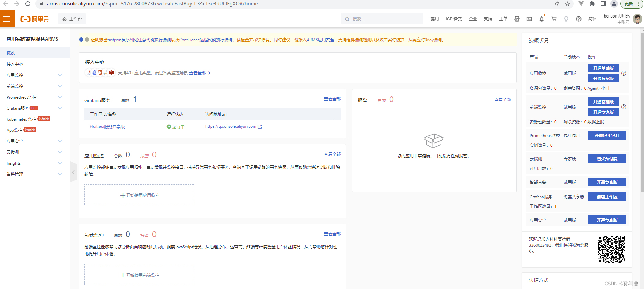This screenshot has height=289, width=644.
Task: Toggle the browser side panel icon
Action: [x=603, y=4]
